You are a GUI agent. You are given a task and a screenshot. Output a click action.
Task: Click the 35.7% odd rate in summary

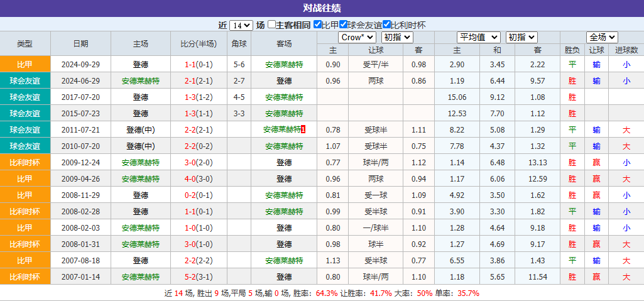pos(468,293)
